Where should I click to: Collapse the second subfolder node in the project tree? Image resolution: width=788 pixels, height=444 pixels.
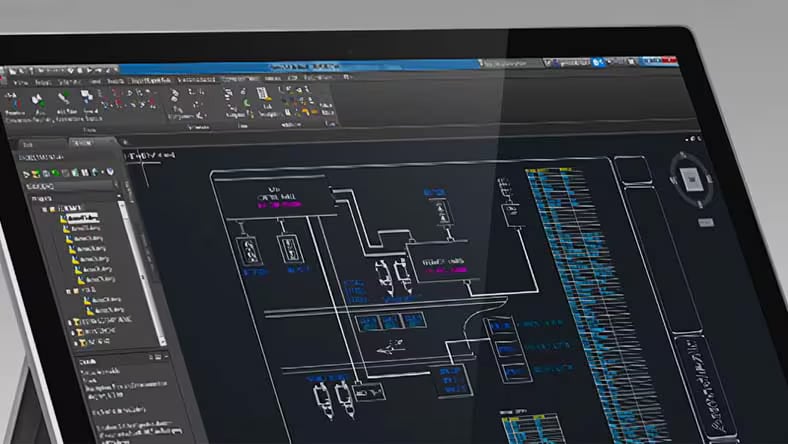coord(68,291)
